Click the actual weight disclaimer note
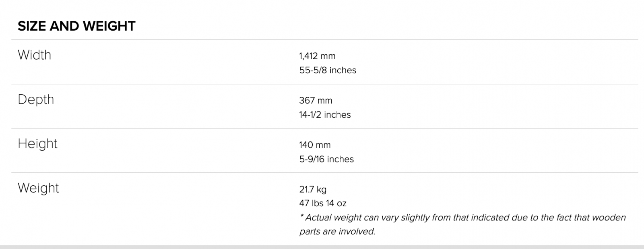This screenshot has width=644, height=249. point(462,224)
